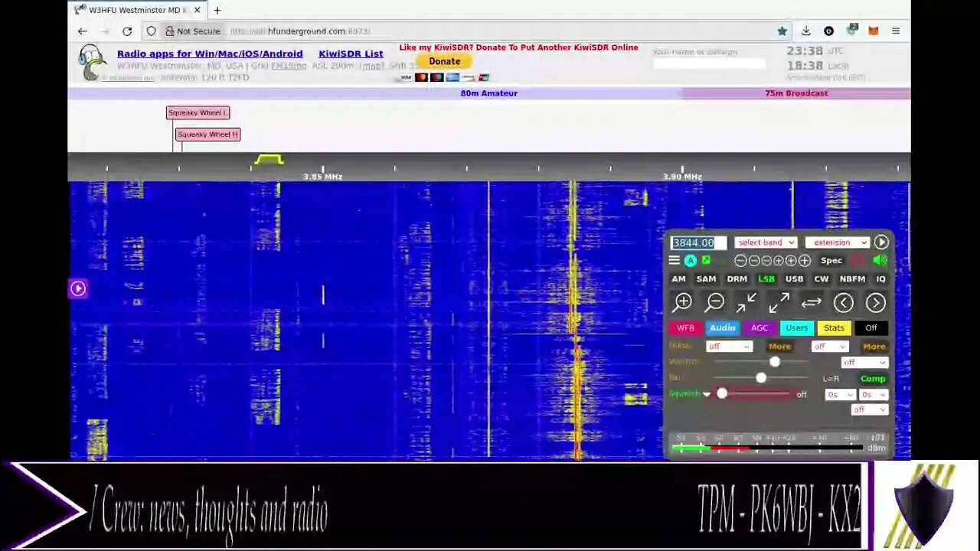Click the black circular extension icon in toolbar
Viewport: 980px width, 551px height.
828,31
